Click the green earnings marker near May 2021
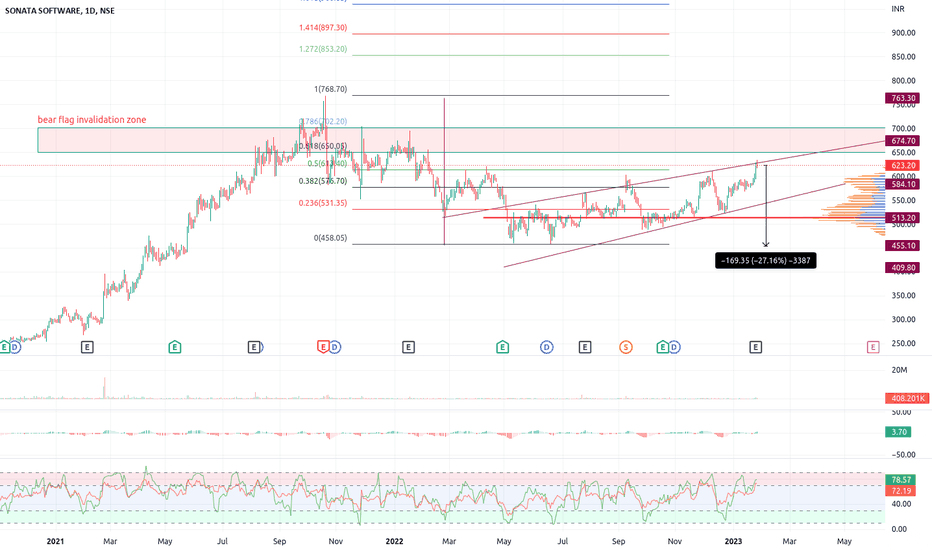The height and width of the screenshot is (550, 932). tap(174, 347)
